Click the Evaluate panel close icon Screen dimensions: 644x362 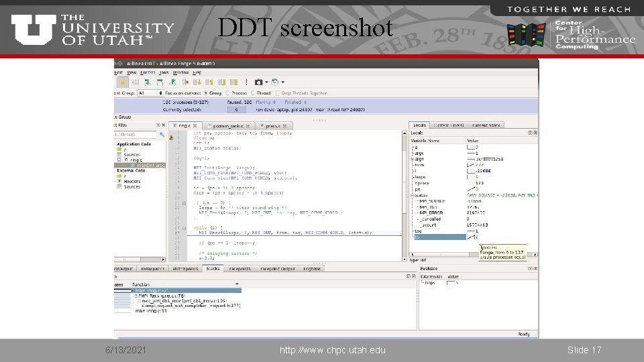[x=535, y=268]
